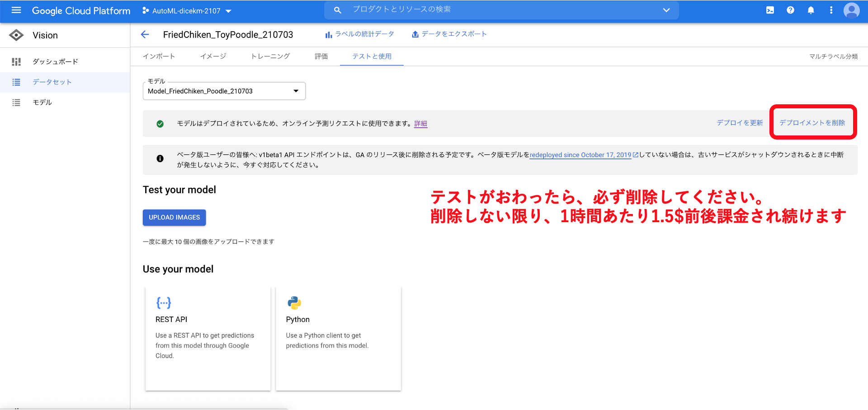Select the テストと使用 tab
868x410 pixels.
[x=372, y=56]
